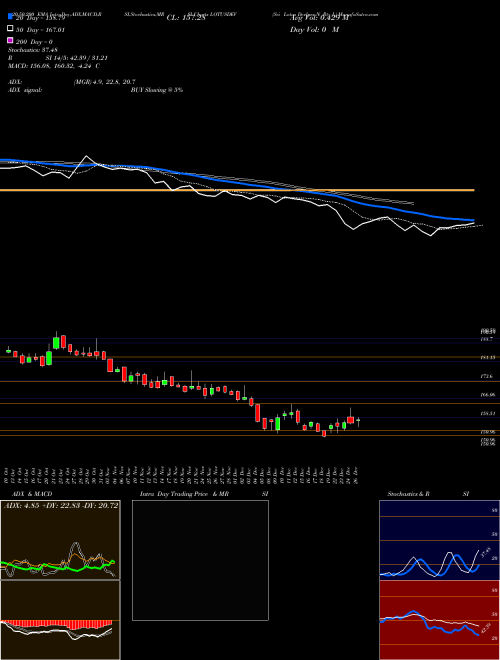The height and width of the screenshot is (660, 500).
Task: Click the 'CL: 157.28' closing price label
Action: pos(186,18)
